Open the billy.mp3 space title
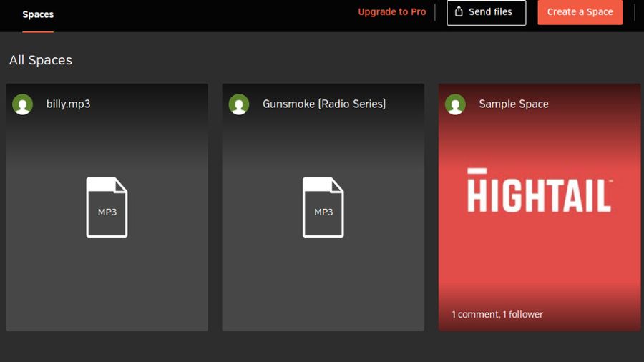The image size is (644, 362). coord(68,104)
